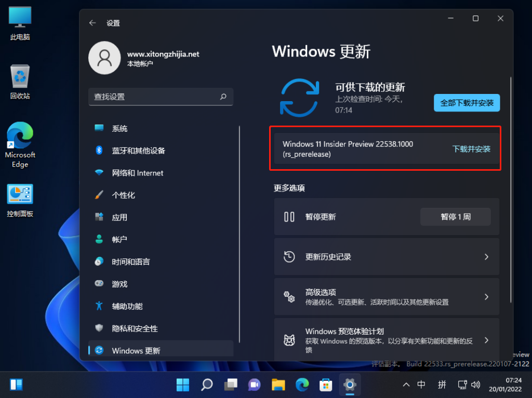
Task: Open File Explorer on taskbar
Action: pyautogui.click(x=278, y=385)
